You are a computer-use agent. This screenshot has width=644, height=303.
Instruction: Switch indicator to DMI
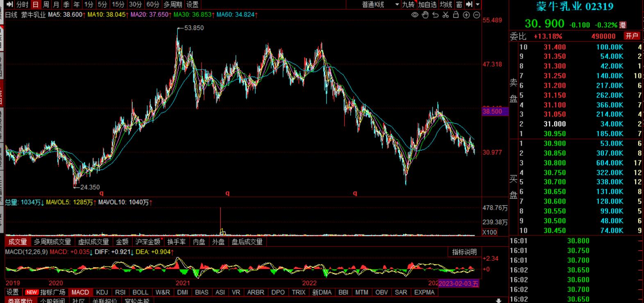tap(183, 292)
